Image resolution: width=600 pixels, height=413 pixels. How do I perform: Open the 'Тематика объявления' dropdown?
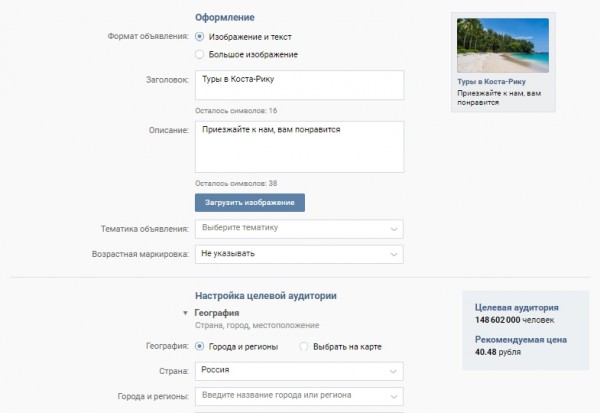pyautogui.click(x=299, y=228)
